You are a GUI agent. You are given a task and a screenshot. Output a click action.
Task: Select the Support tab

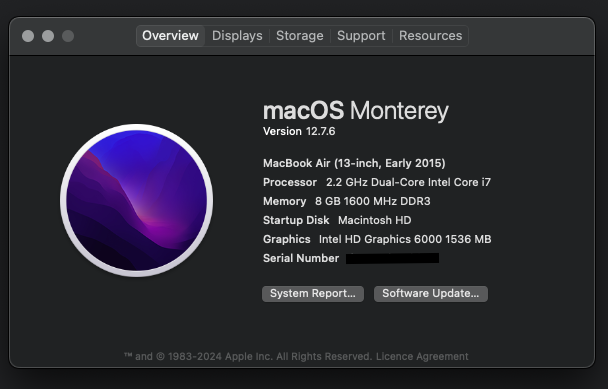361,36
